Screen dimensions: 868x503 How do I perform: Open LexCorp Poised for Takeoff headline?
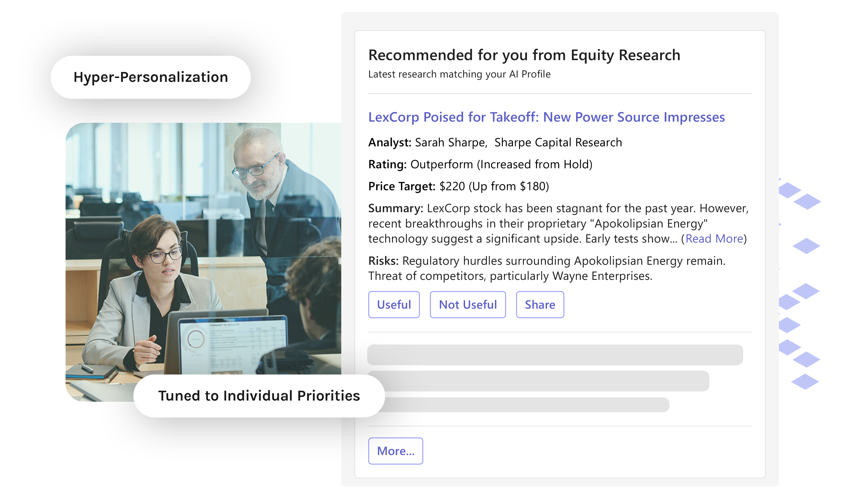[x=546, y=117]
